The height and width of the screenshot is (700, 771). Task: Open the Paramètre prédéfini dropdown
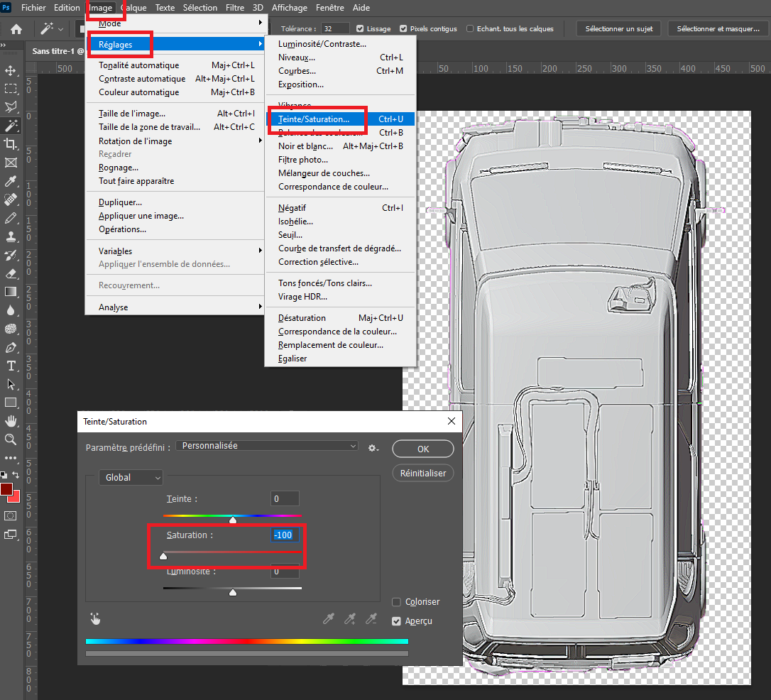coord(267,446)
